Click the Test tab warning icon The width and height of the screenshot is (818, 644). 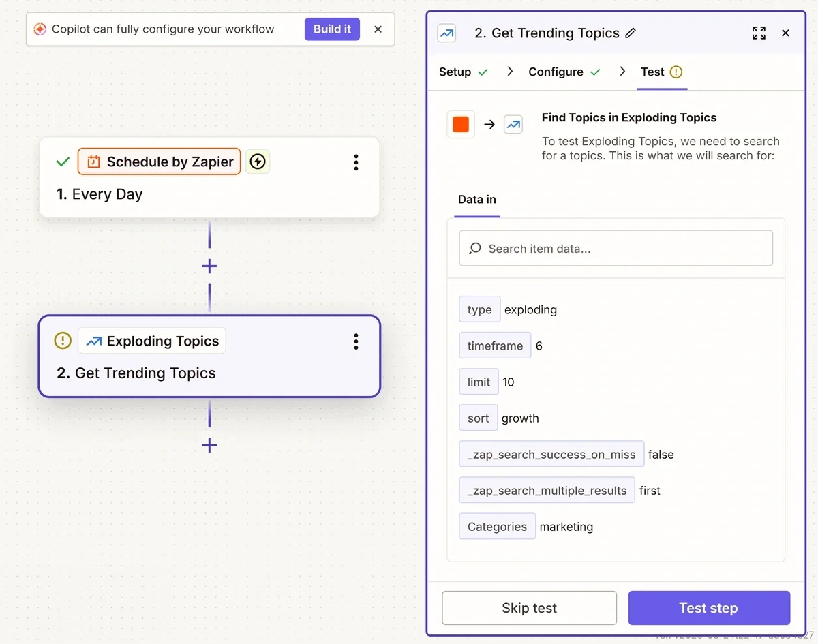pyautogui.click(x=676, y=72)
